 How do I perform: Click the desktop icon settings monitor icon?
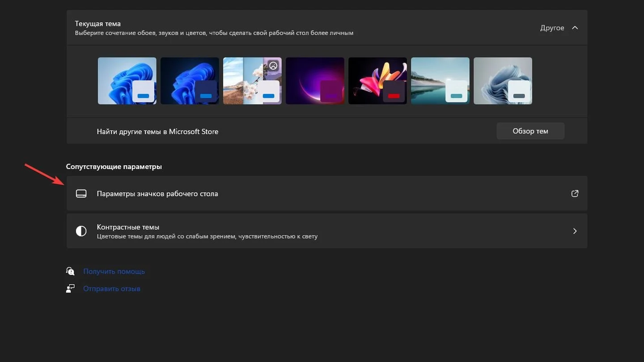point(81,194)
